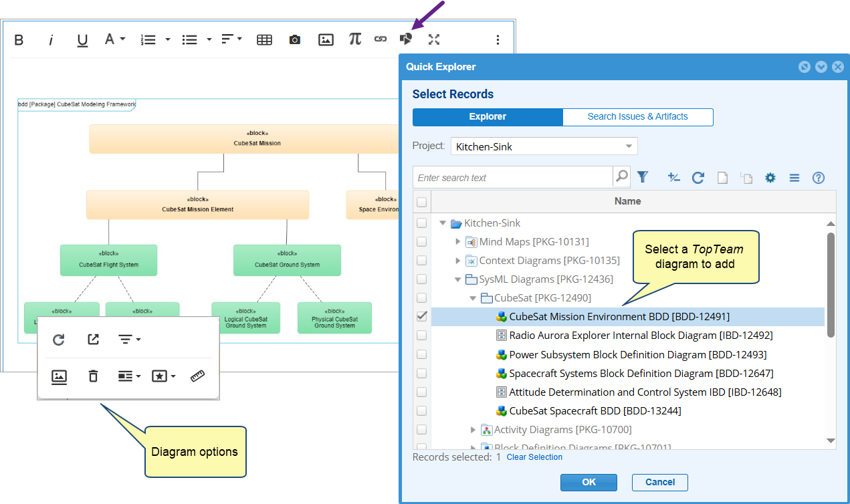Screen dimensions: 850x504
Task: Uncheck CubeSat Mission Environment BDD checkbox
Action: point(422,317)
